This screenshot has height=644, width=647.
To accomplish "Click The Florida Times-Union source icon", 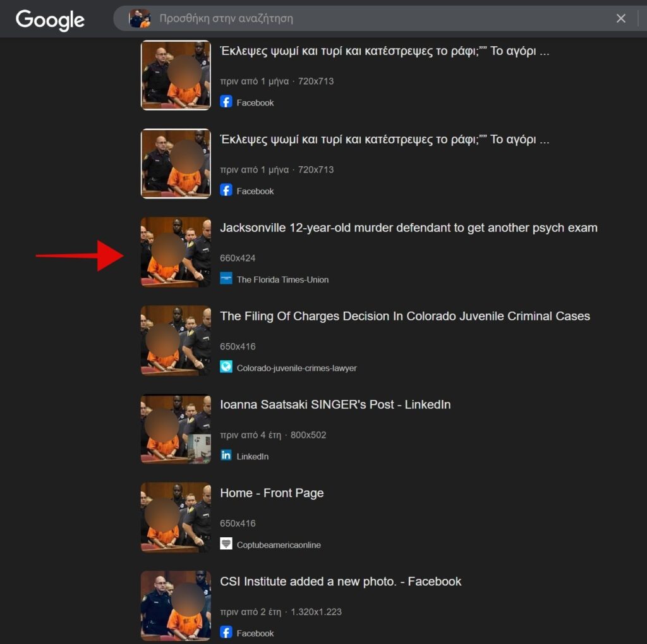I will pos(226,278).
